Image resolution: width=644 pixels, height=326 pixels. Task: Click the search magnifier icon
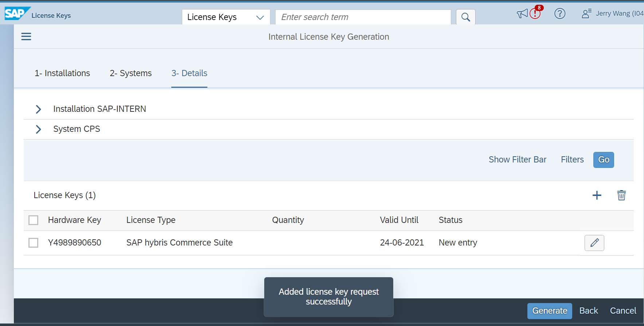coord(465,17)
